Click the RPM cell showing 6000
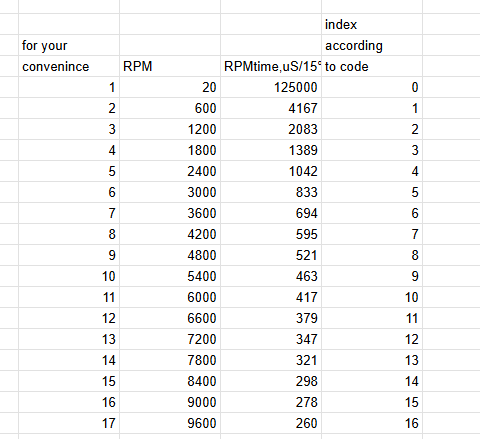The image size is (480, 439). tap(170, 297)
